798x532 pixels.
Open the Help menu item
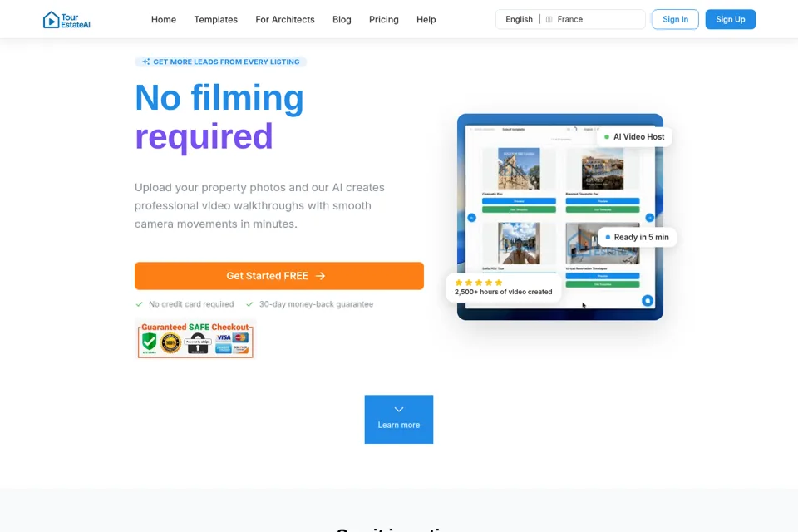(426, 19)
